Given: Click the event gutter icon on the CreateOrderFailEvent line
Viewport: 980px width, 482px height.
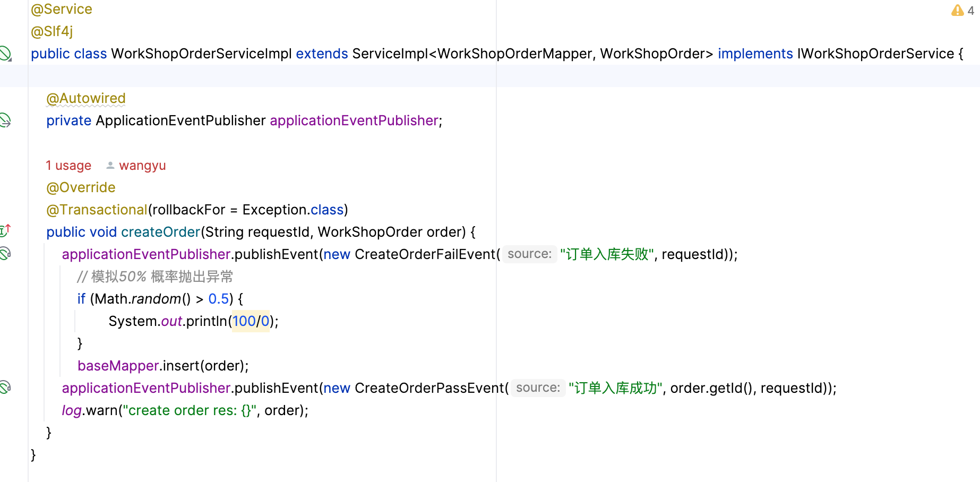Looking at the screenshot, I should 5,254.
